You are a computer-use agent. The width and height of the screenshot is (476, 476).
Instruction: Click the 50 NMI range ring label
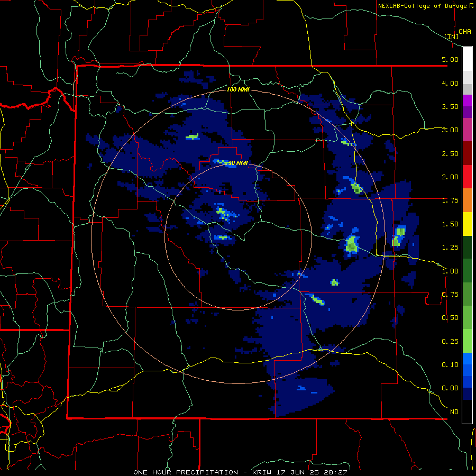tap(237, 163)
